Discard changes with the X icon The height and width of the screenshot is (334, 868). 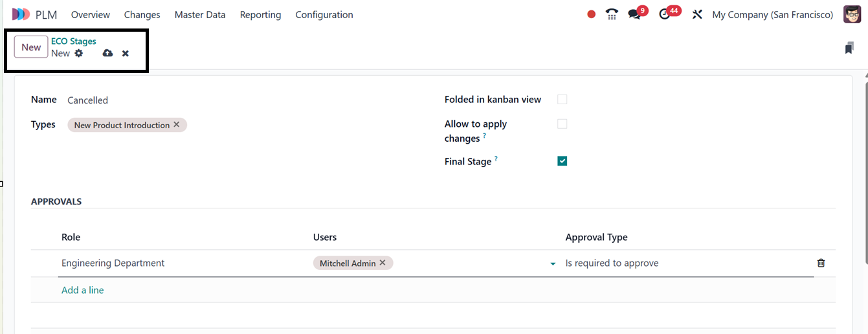[126, 53]
